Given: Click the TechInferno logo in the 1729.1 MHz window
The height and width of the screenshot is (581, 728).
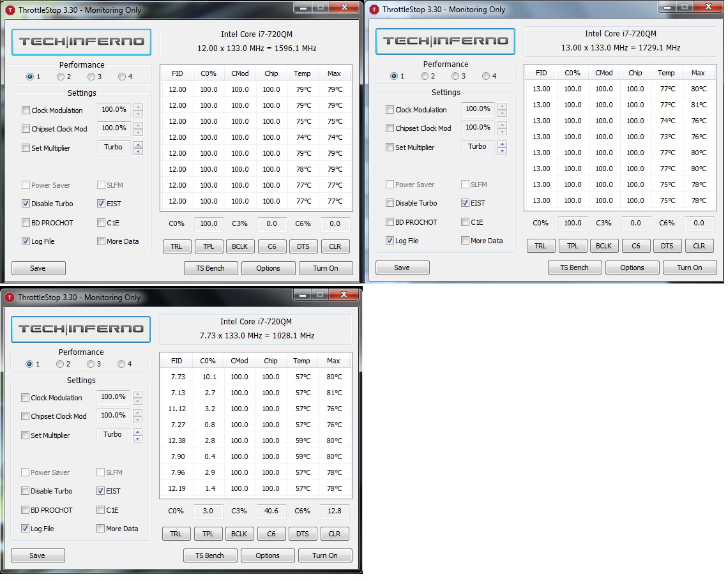Looking at the screenshot, I should [x=445, y=41].
